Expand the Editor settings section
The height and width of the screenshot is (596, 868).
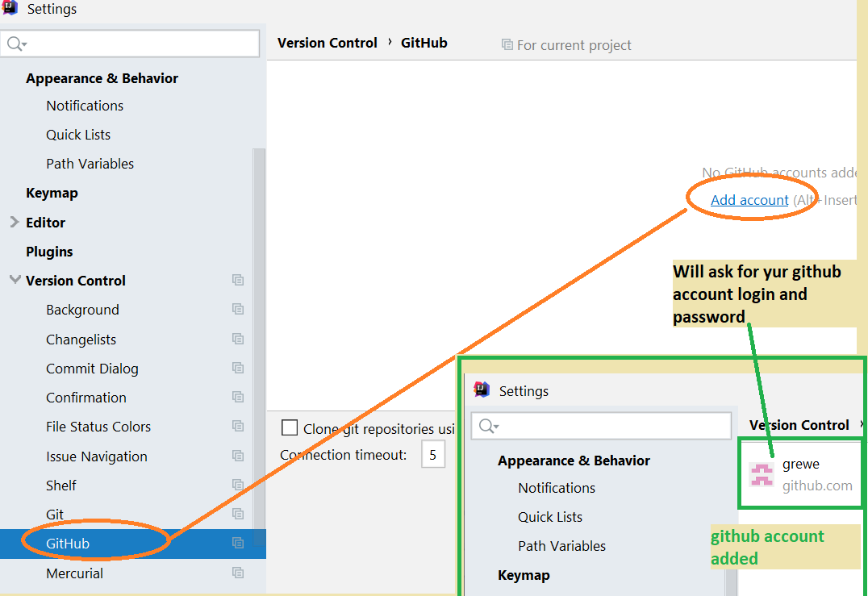point(15,222)
